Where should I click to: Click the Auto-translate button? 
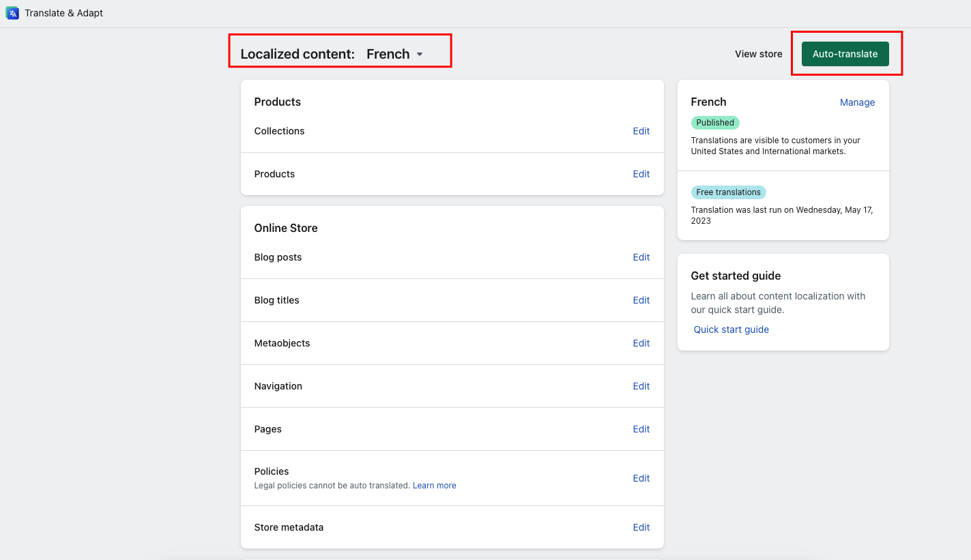845,54
